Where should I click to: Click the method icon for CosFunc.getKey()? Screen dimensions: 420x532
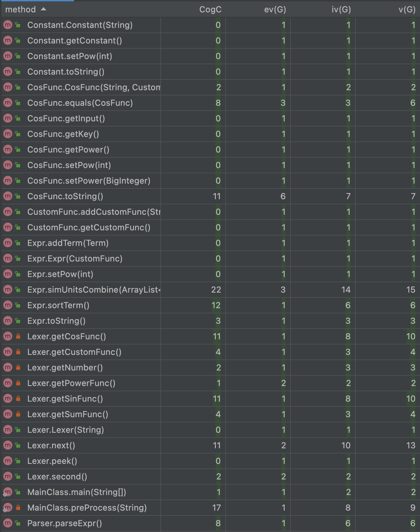8,134
